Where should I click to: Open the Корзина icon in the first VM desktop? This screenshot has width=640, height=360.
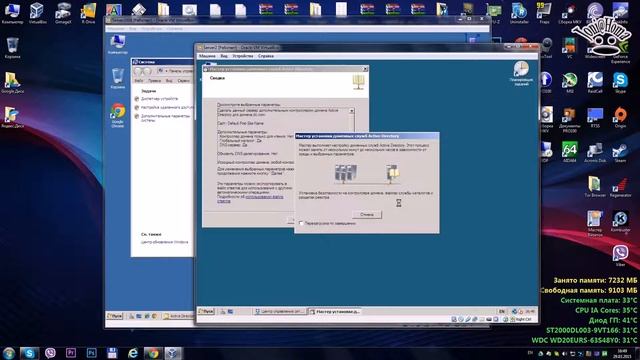(118, 78)
